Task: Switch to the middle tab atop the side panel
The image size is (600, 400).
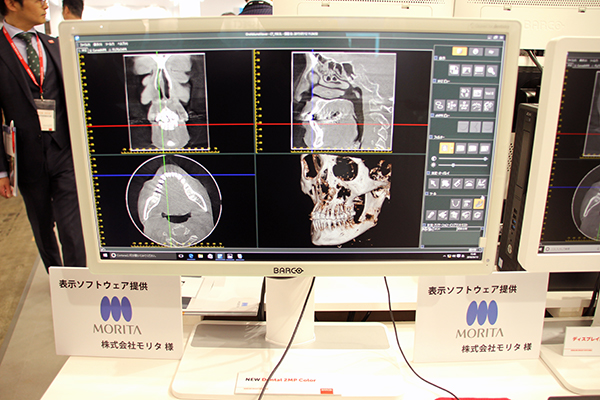Action: [476, 51]
